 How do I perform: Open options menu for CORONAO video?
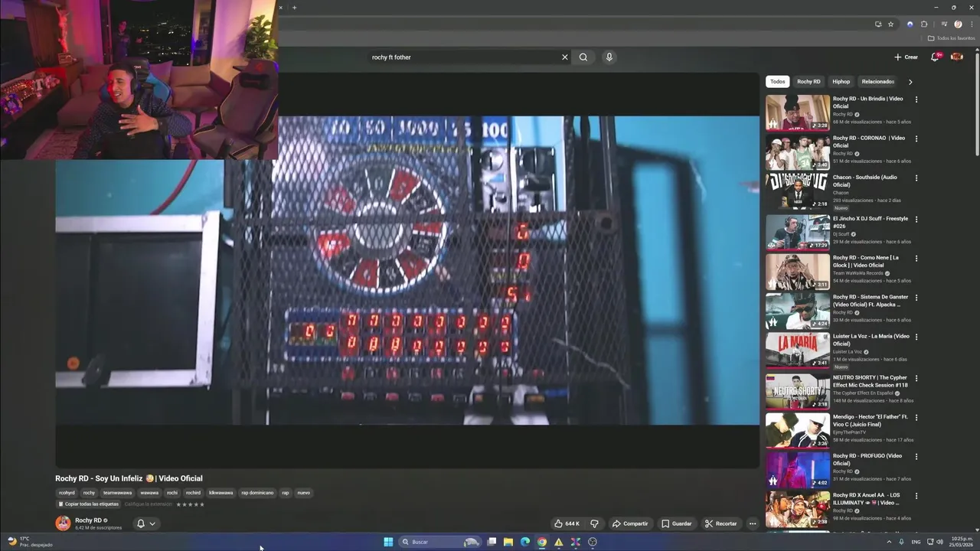916,139
